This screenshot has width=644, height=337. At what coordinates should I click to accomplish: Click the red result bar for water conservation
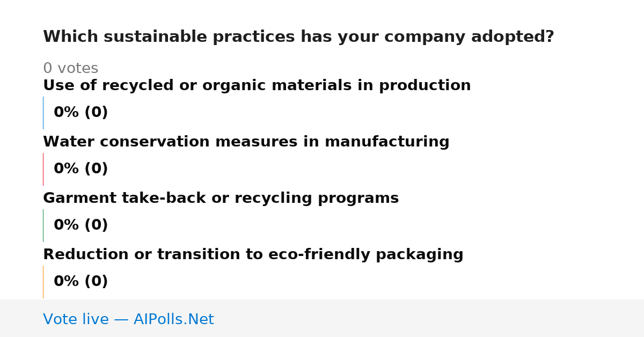click(43, 169)
